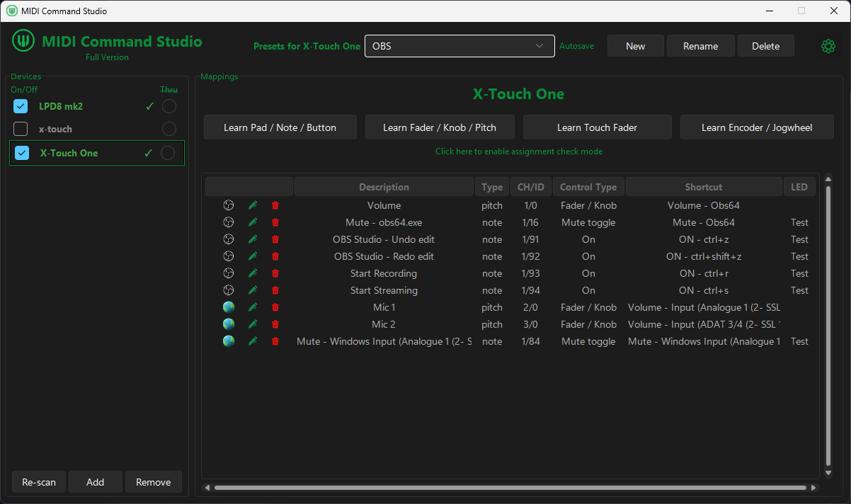The height and width of the screenshot is (504, 851).
Task: Enable assignment check mode link
Action: point(519,151)
